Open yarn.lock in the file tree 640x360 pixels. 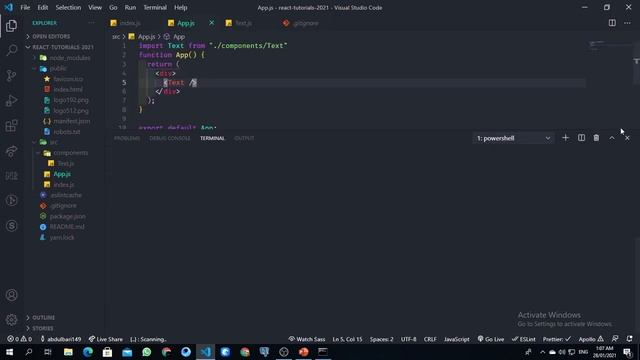62,238
